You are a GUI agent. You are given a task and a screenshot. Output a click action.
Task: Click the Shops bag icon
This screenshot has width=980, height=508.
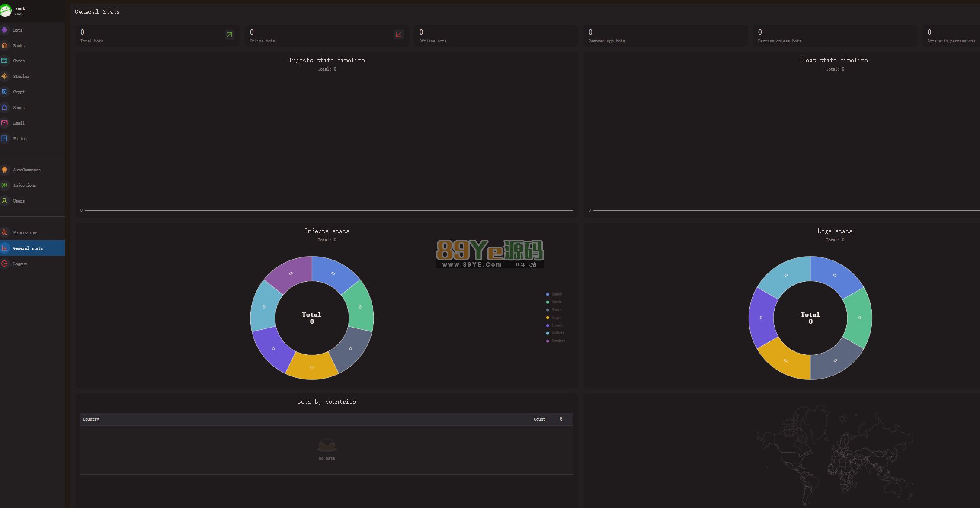(4, 107)
